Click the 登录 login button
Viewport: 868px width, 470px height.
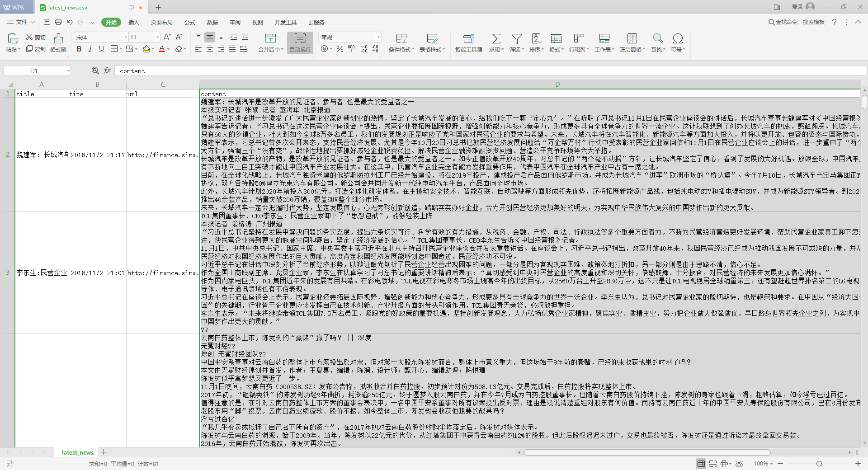pos(803,7)
